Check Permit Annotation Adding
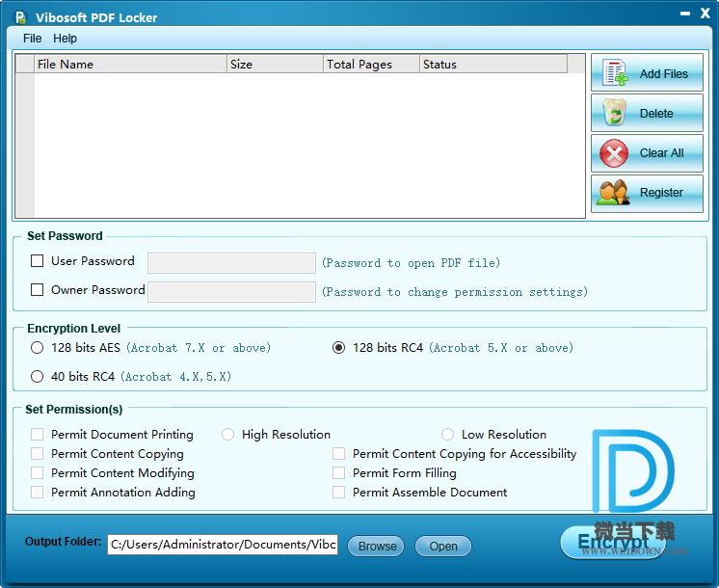Screen dimensions: 719x588 point(38,493)
